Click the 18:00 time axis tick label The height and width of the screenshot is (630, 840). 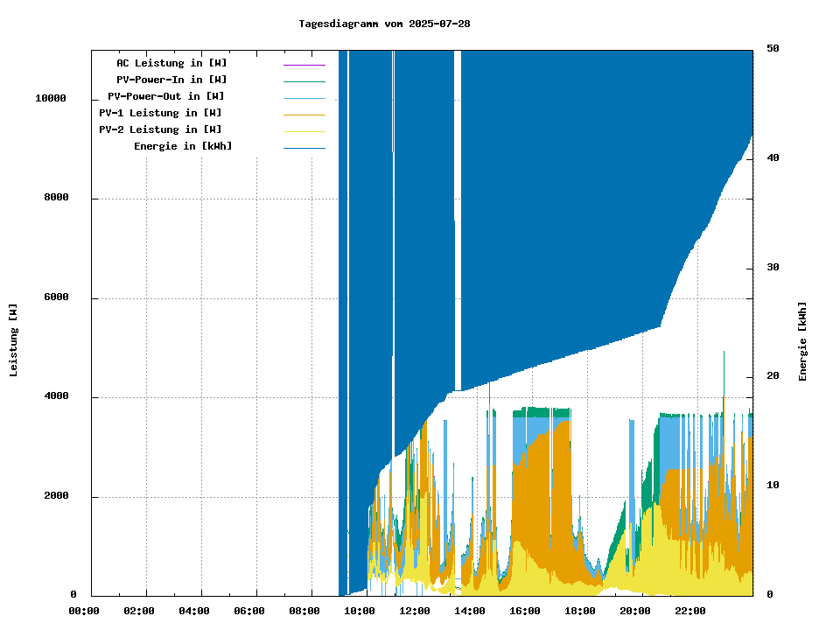click(x=580, y=611)
